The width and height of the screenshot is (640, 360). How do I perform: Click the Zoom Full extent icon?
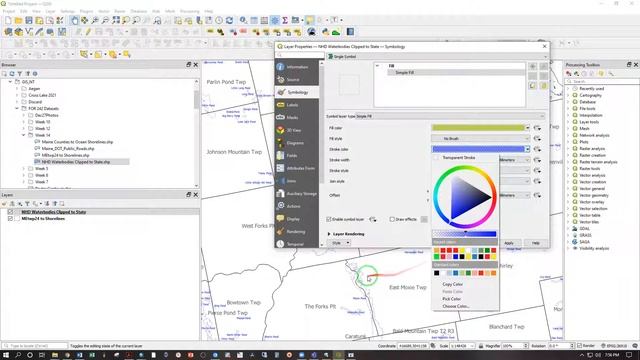[x=116, y=20]
